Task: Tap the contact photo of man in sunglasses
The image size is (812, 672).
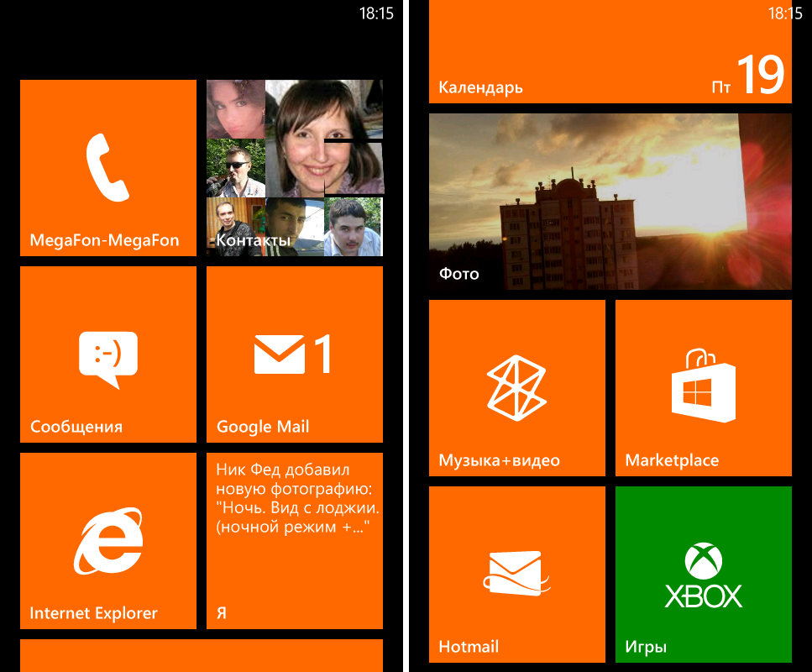Action: click(x=236, y=168)
